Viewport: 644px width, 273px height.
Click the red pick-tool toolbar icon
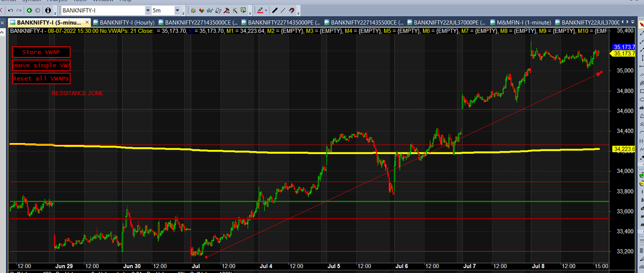coord(226,10)
